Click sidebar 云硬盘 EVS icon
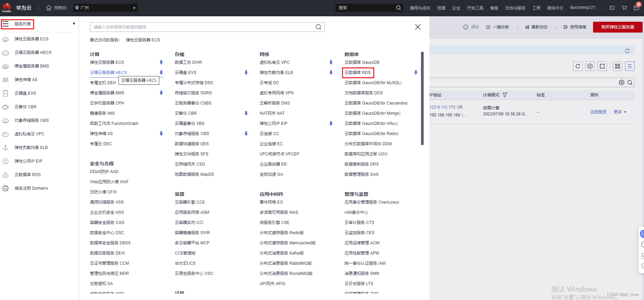644x300 pixels. click(5, 93)
